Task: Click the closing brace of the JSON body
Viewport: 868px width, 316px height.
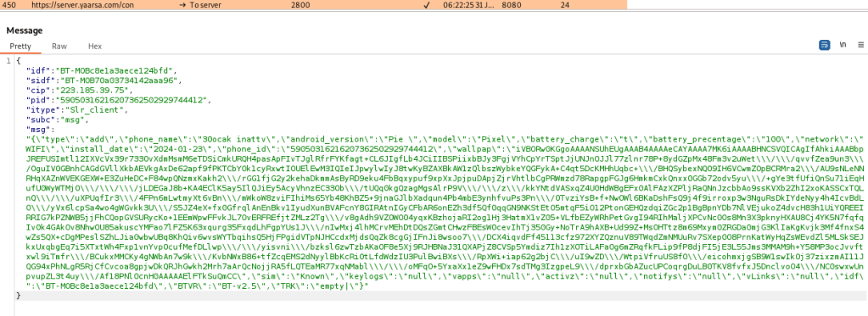Action: 19,297
